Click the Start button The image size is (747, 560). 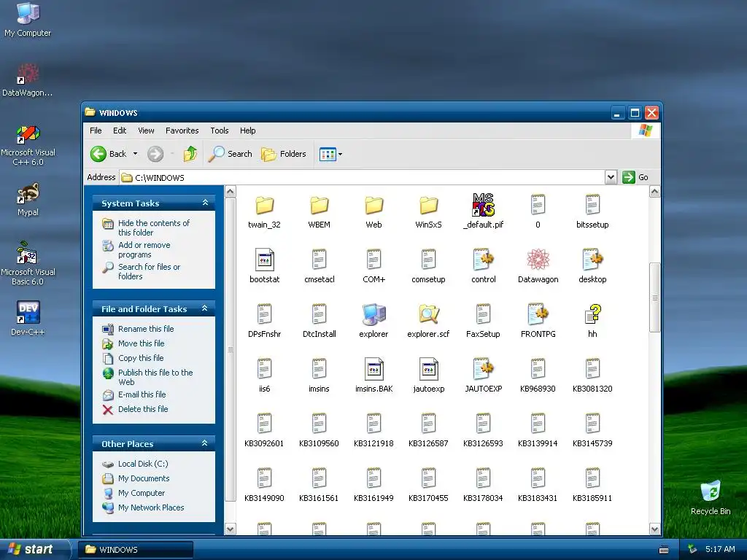coord(34,549)
